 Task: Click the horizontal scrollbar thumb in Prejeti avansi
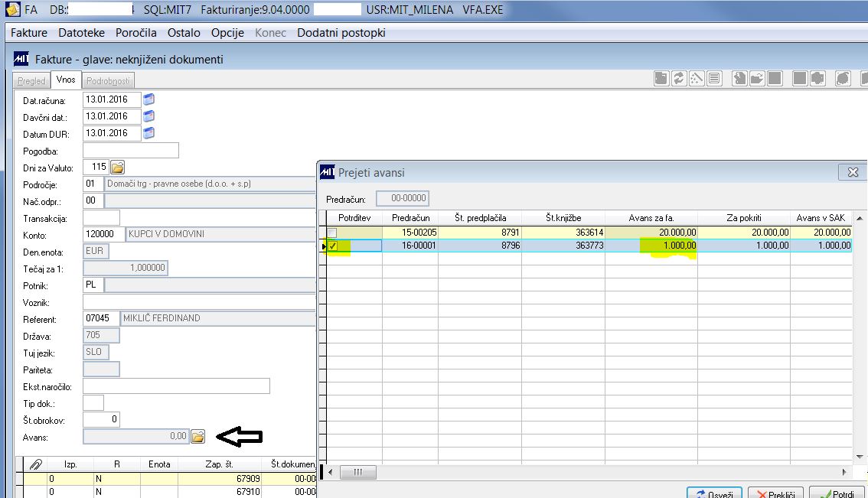pyautogui.click(x=357, y=472)
